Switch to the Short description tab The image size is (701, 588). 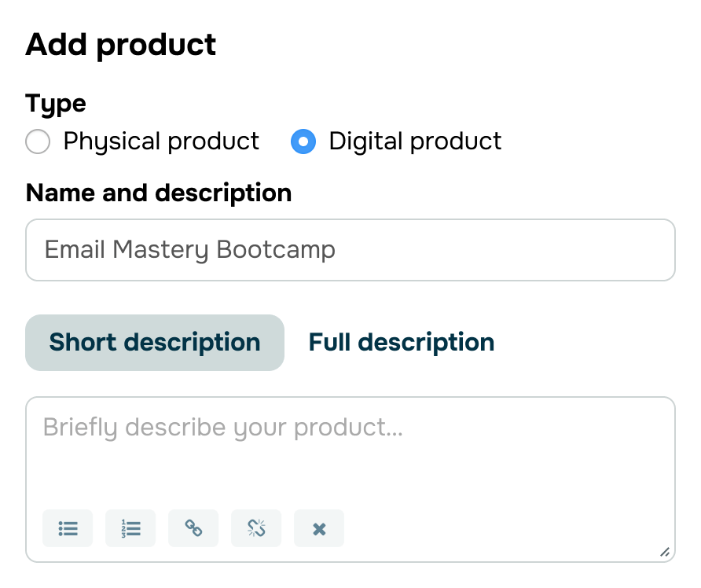155,343
